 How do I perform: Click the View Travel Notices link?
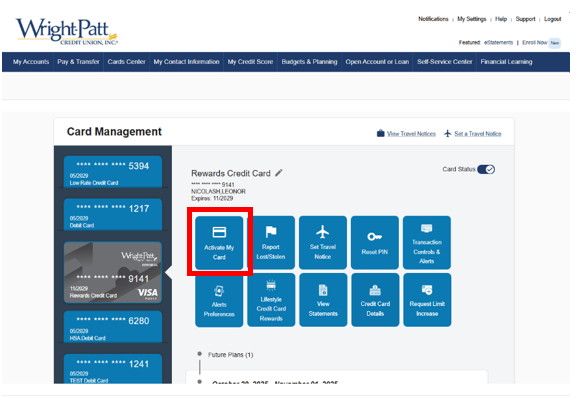tap(411, 134)
